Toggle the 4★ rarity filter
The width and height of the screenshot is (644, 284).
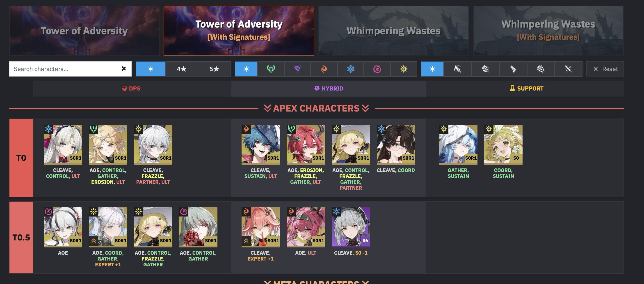[182, 69]
